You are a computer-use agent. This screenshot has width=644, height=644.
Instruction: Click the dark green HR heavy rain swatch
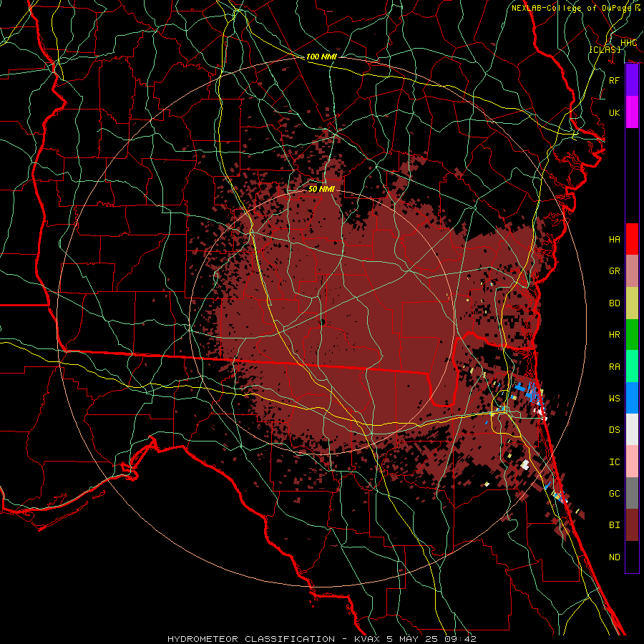632,335
